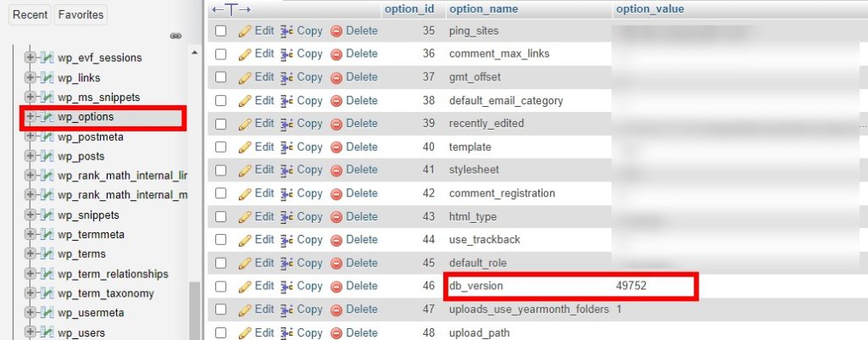The height and width of the screenshot is (340, 868).
Task: Click red Delete icon for db_version row
Action: [337, 287]
